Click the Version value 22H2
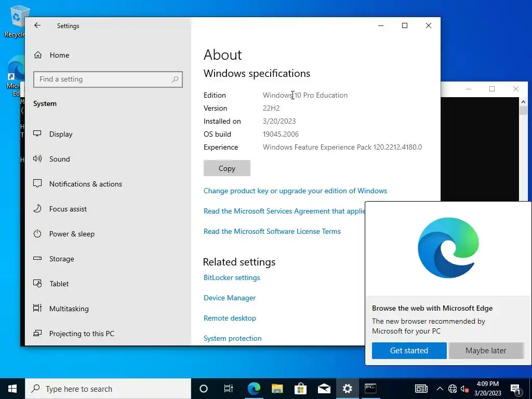This screenshot has width=532, height=399. coord(271,108)
